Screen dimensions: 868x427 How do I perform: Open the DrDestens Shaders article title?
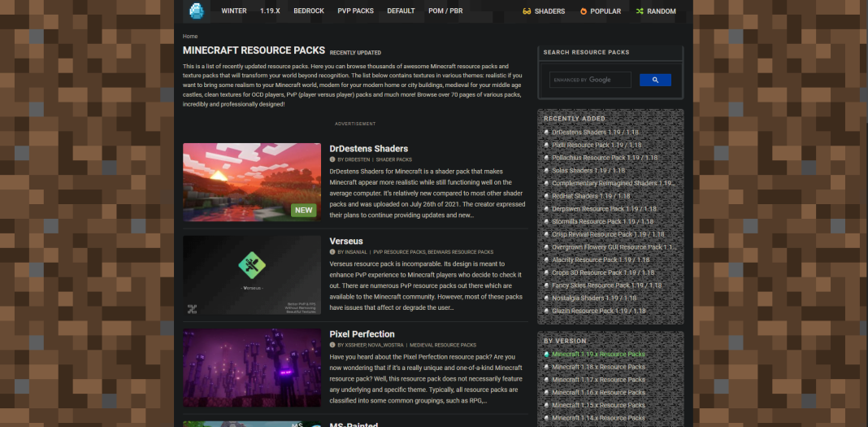coord(368,149)
